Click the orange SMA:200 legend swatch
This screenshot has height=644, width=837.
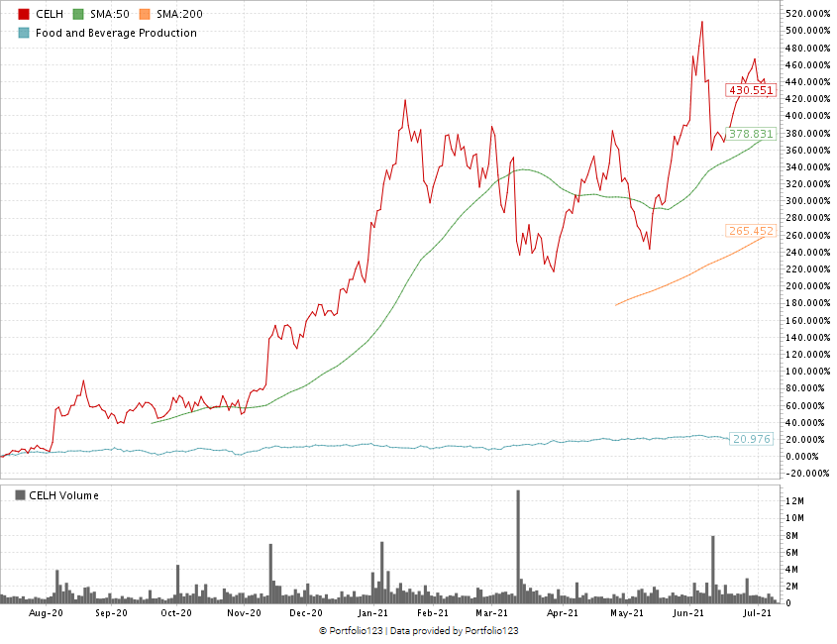[145, 14]
